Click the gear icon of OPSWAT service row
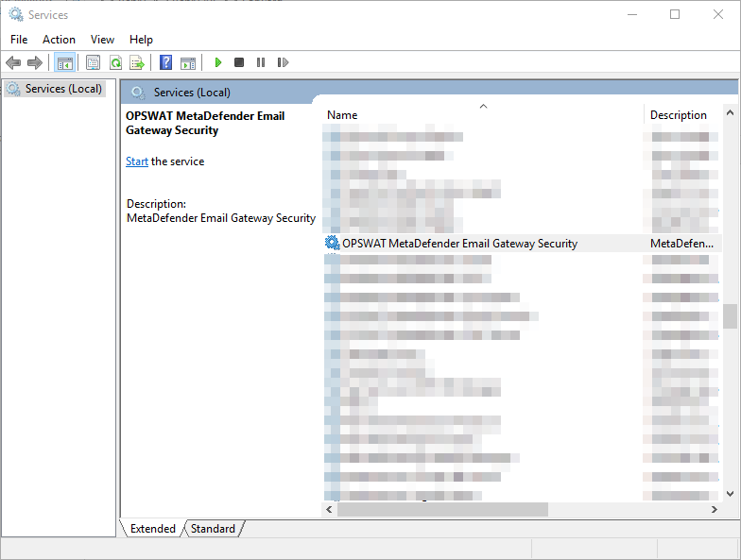Screen dimensions: 741x560 333,243
